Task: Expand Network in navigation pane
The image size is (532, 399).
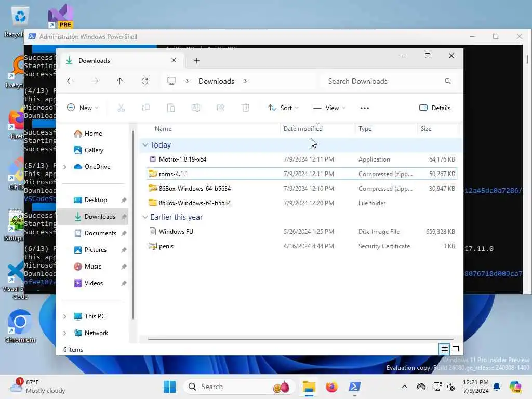Action: point(65,333)
